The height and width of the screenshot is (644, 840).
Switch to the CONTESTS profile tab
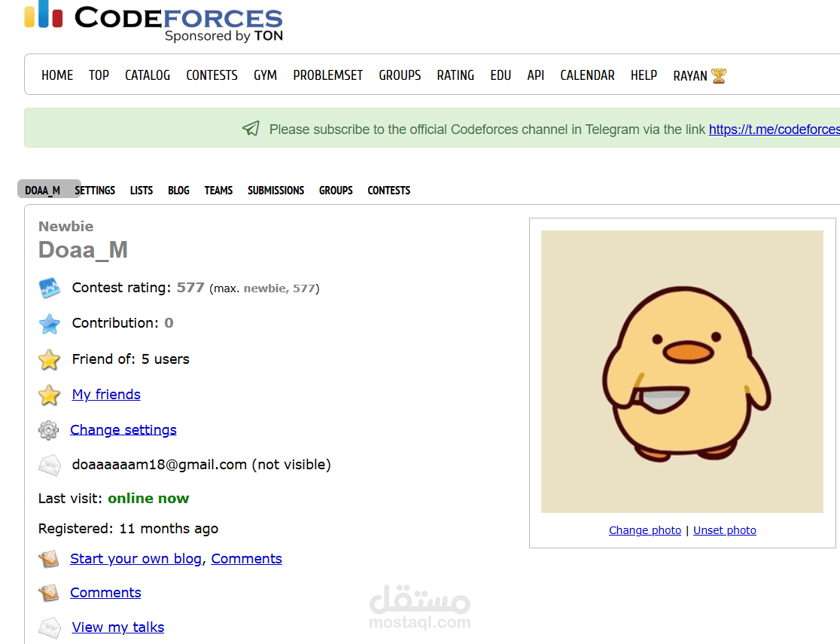point(389,191)
